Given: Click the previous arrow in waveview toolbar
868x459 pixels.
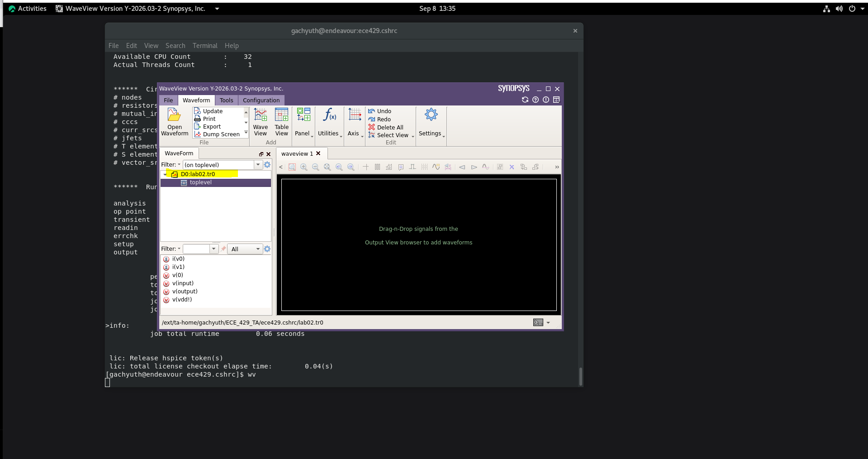Looking at the screenshot, I should [462, 167].
